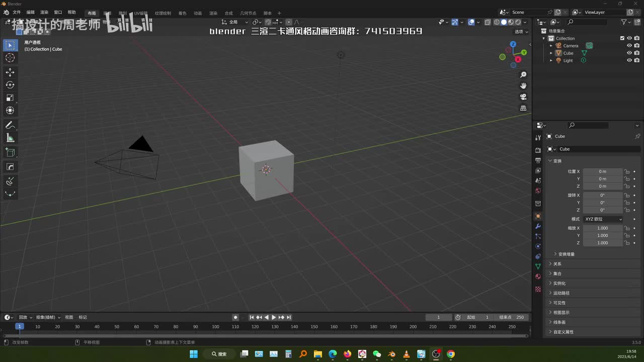The width and height of the screenshot is (644, 362).
Task: Click the play animation button
Action: [x=274, y=317]
